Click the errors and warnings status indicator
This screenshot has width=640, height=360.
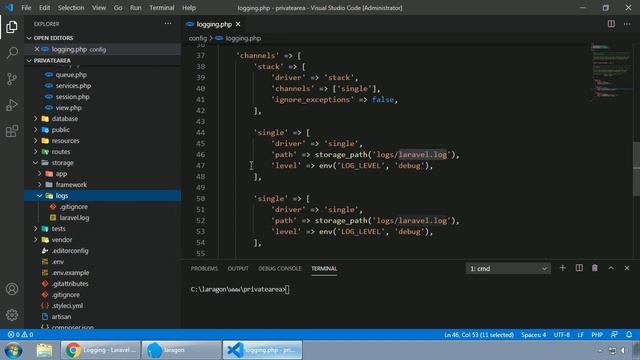pyautogui.click(x=20, y=335)
